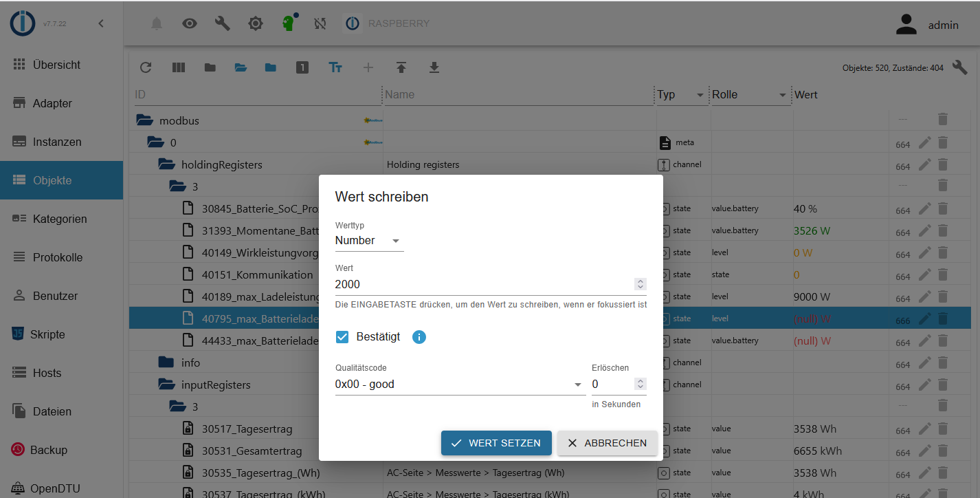Refresh the object list
Viewport: 980px width, 498px height.
click(x=146, y=67)
